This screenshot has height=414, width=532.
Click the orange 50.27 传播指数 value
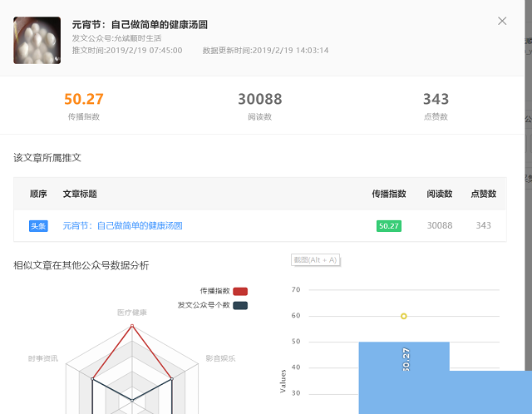point(84,99)
